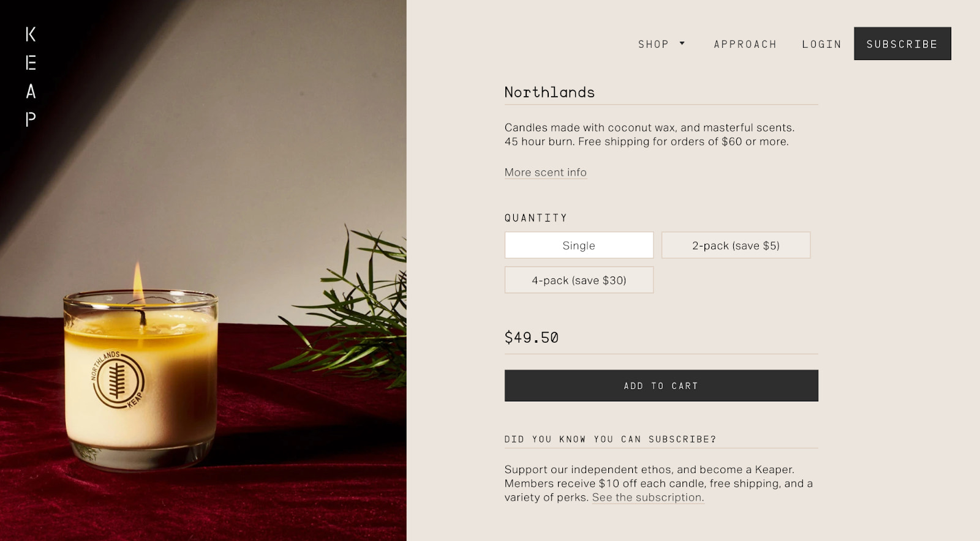The image size is (980, 541).
Task: Click the Did You Know You Can Subscribe heading
Action: 610,439
